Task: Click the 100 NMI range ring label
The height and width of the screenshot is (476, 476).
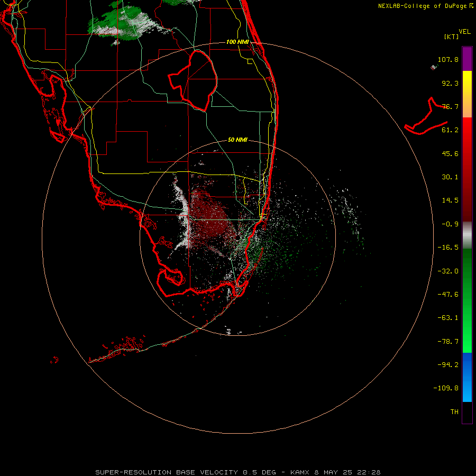Action: coord(237,42)
